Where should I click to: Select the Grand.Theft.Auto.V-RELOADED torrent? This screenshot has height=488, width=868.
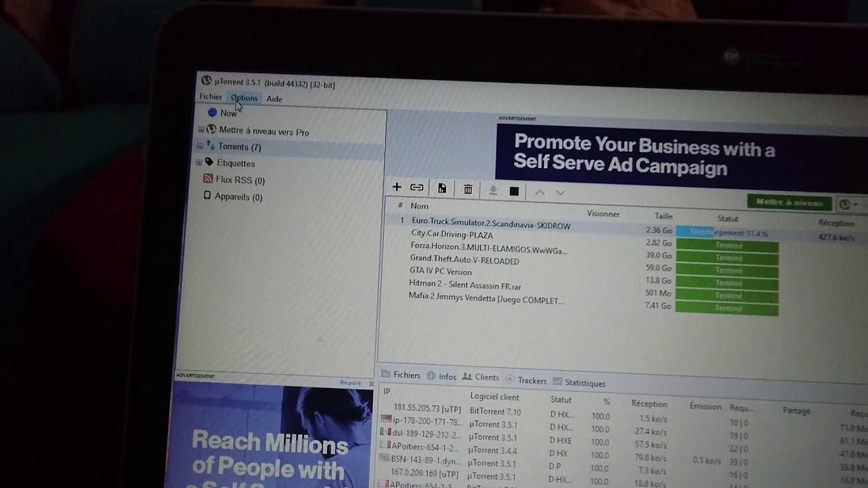465,260
